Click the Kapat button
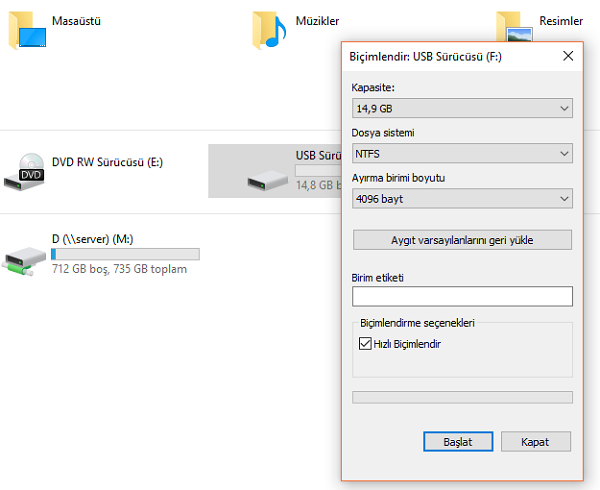 (536, 442)
